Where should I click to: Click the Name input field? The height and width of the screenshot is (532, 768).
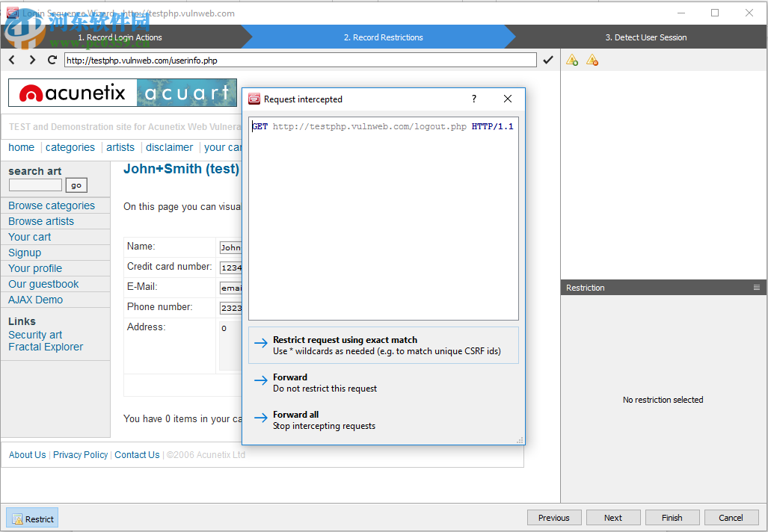[x=230, y=247]
